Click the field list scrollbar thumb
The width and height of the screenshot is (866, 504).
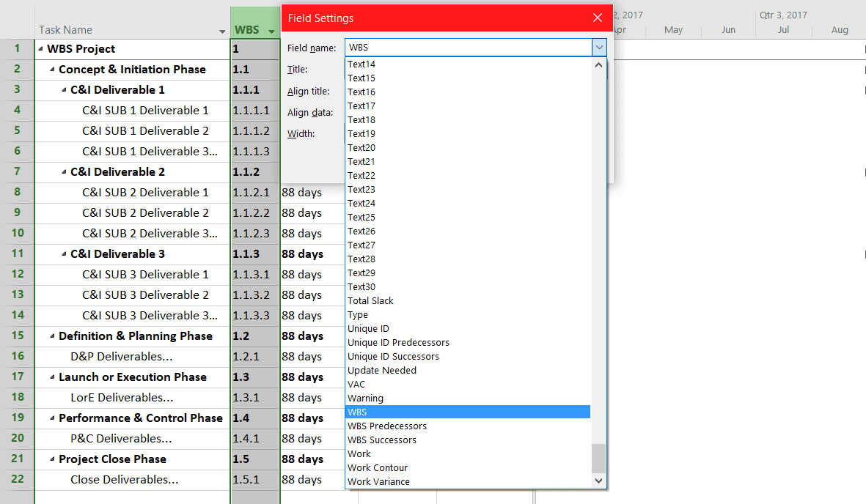tap(598, 458)
